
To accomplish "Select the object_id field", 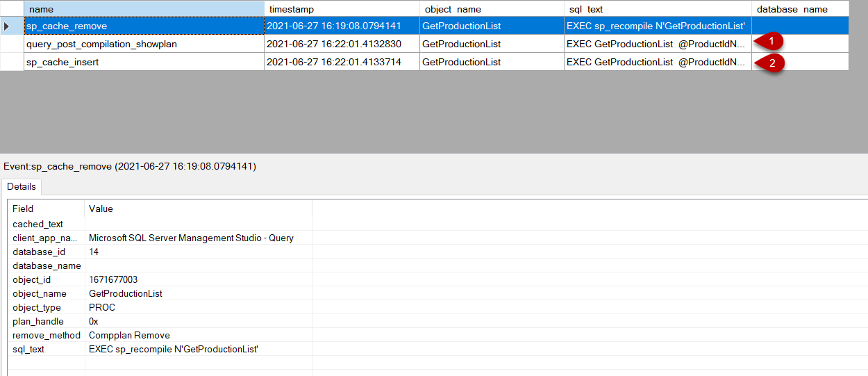I will [32, 279].
